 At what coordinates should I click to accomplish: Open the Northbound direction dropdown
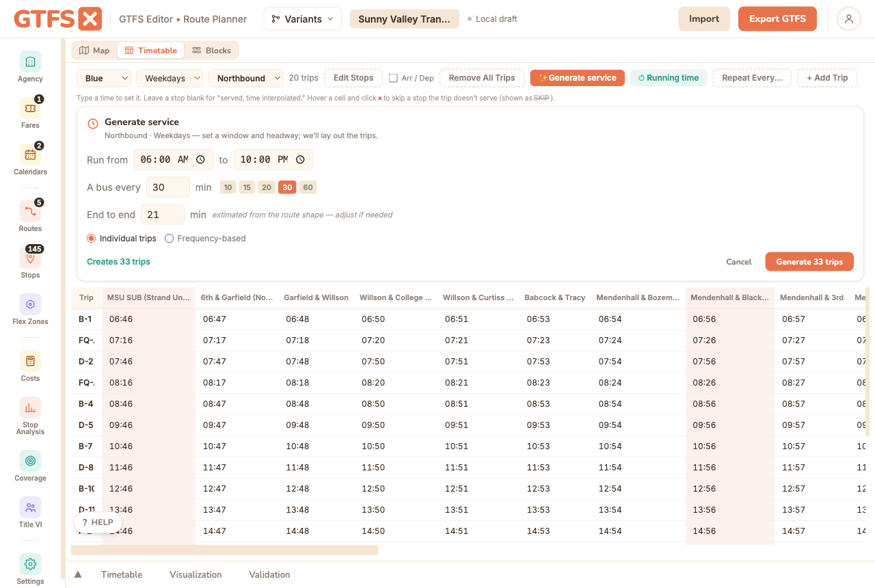[x=246, y=78]
